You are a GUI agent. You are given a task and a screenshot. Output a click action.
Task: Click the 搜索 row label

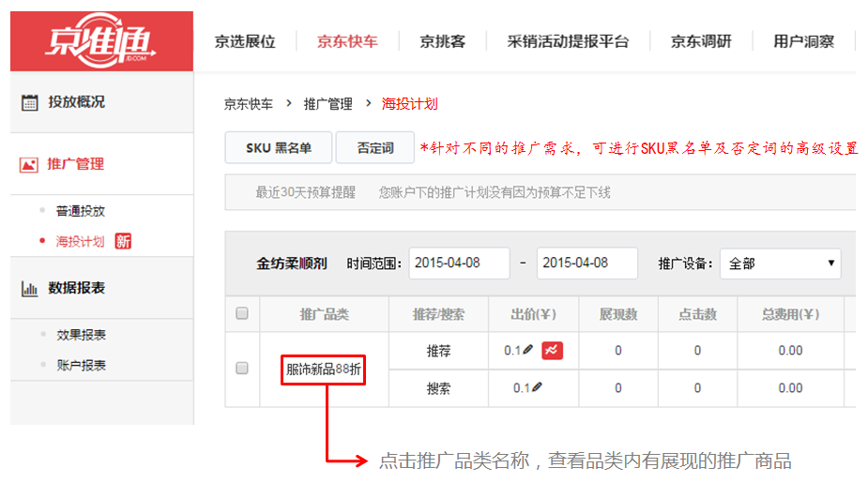pyautogui.click(x=438, y=388)
